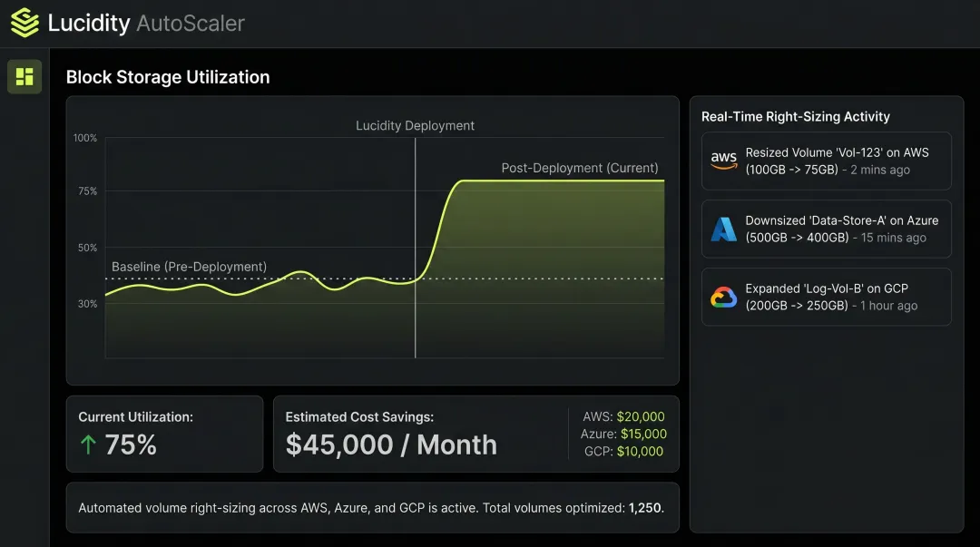Click the 30% axis label
The width and height of the screenshot is (980, 547).
(87, 304)
